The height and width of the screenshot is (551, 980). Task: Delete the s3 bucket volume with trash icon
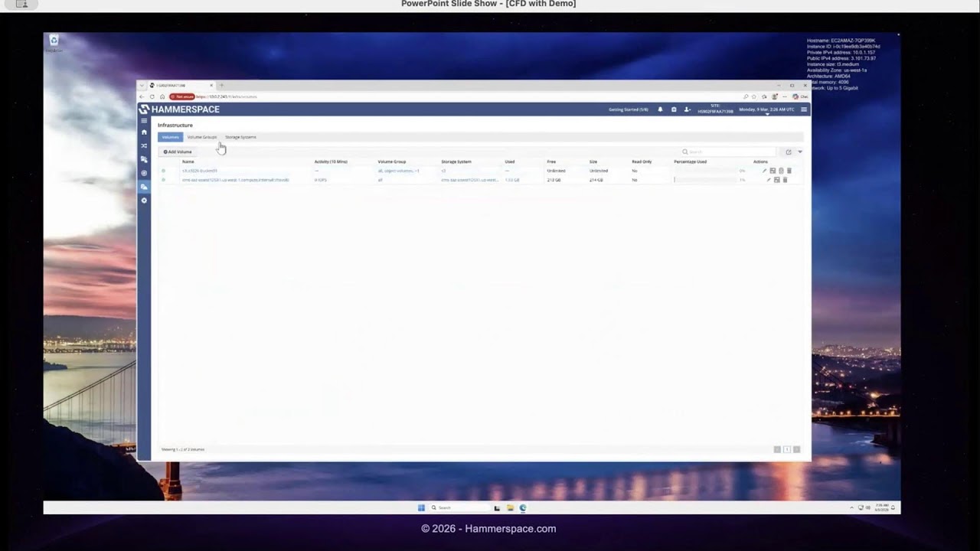click(789, 171)
